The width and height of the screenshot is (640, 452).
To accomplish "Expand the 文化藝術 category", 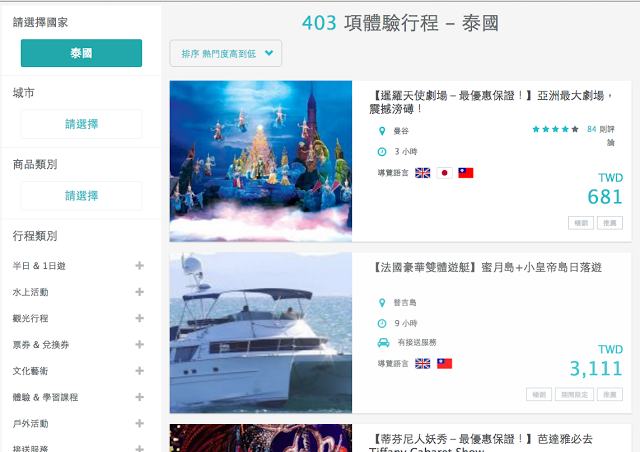I will pos(139,370).
